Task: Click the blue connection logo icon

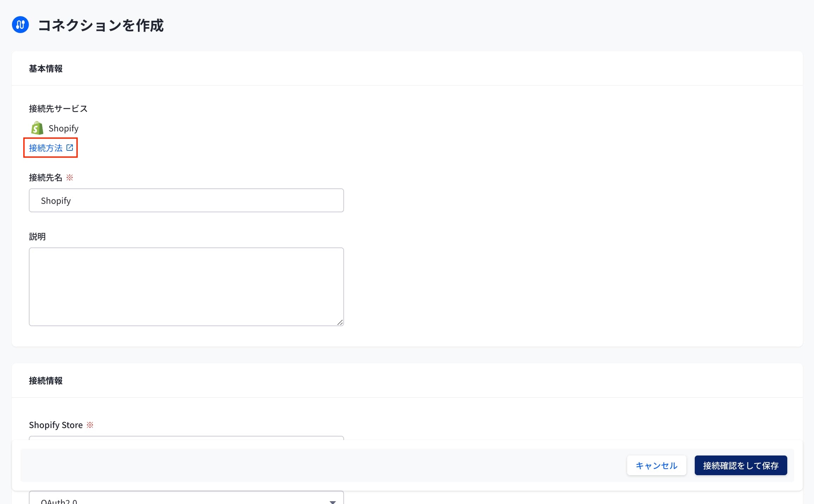Action: click(x=20, y=25)
